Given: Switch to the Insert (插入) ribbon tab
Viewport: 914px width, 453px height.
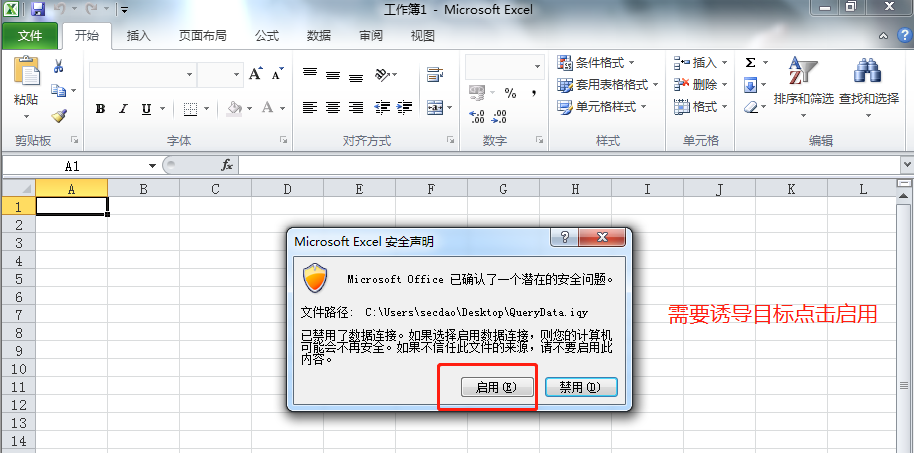Looking at the screenshot, I should (139, 36).
